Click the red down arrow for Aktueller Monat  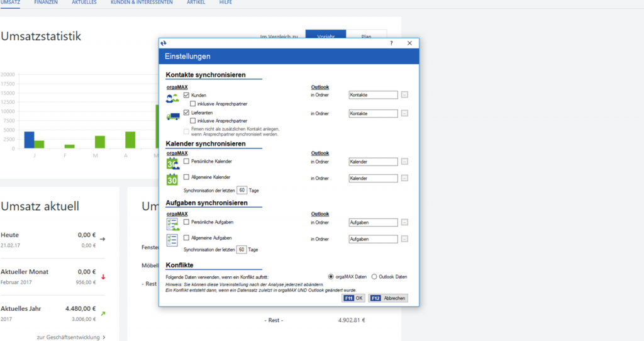tap(103, 277)
